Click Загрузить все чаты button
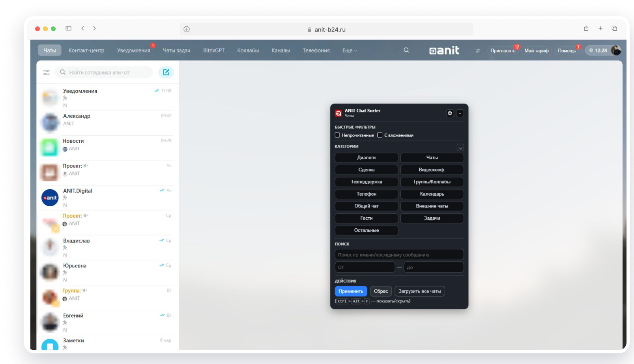Screen dimensions: 634x364 [x=419, y=291]
